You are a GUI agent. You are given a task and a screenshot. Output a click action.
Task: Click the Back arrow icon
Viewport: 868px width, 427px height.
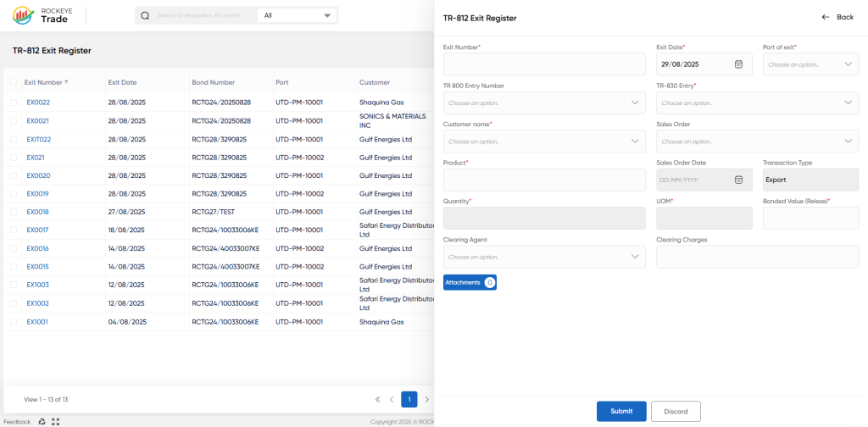(826, 17)
